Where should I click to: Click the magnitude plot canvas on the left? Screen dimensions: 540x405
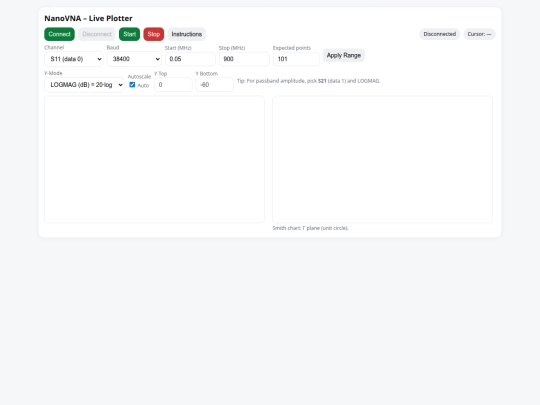tap(154, 159)
